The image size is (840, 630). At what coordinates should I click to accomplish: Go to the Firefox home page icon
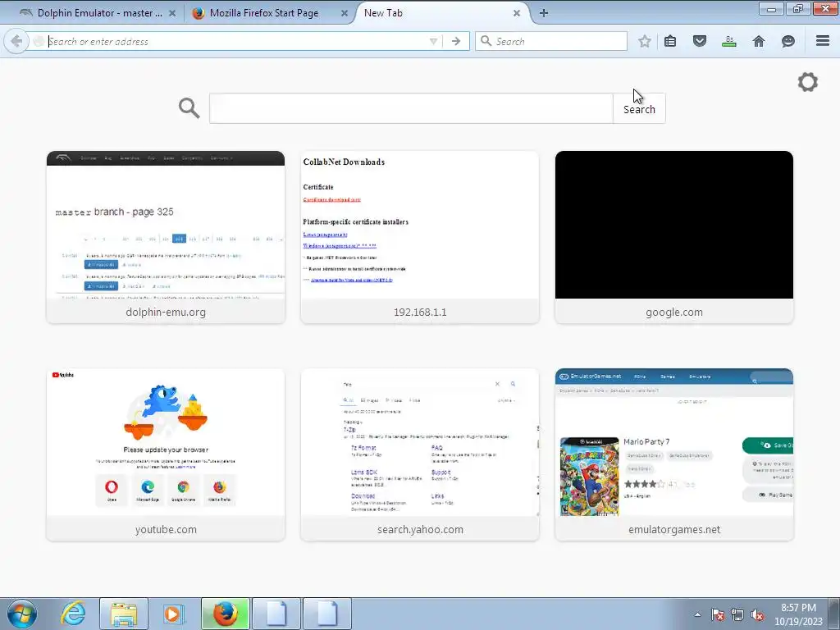click(759, 41)
